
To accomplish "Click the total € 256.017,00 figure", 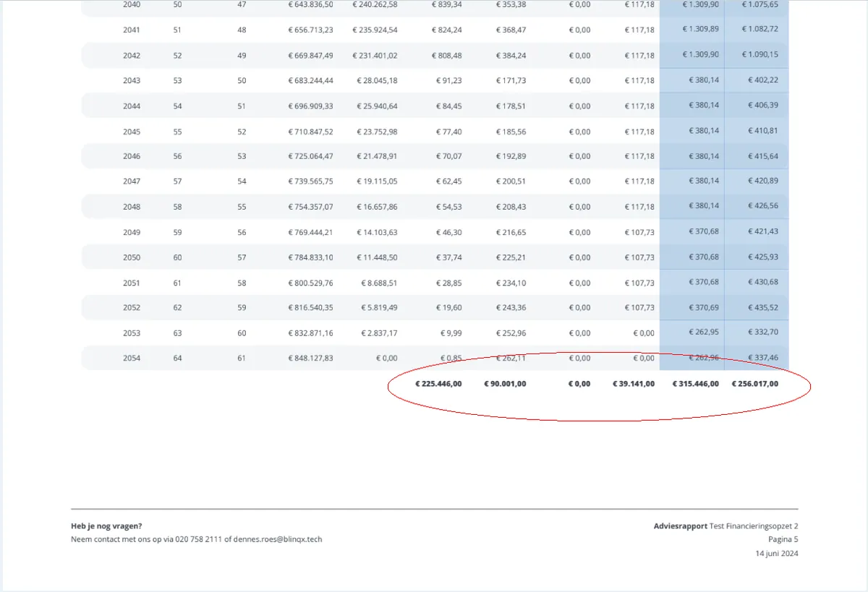I will click(x=755, y=384).
